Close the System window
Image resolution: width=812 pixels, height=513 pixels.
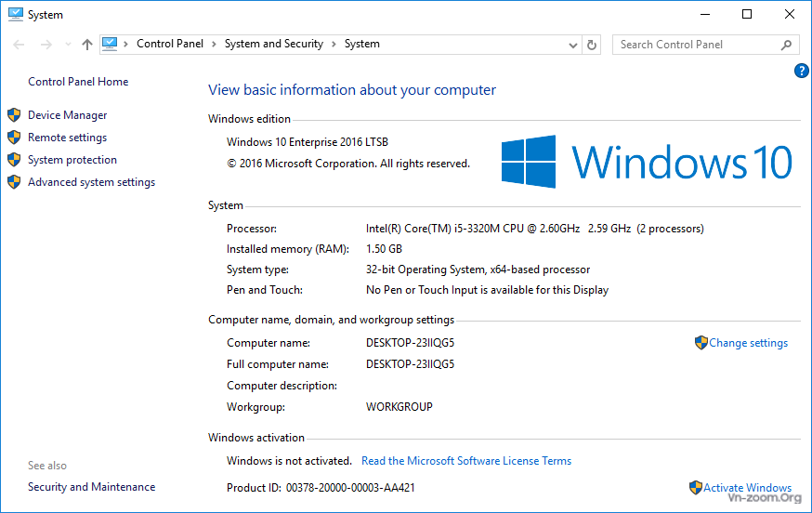789,15
